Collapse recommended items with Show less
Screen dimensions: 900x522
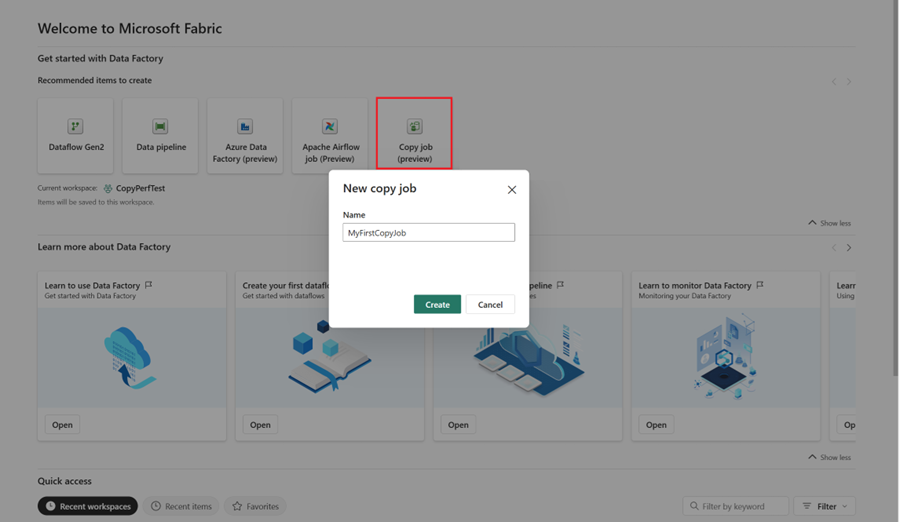(829, 223)
